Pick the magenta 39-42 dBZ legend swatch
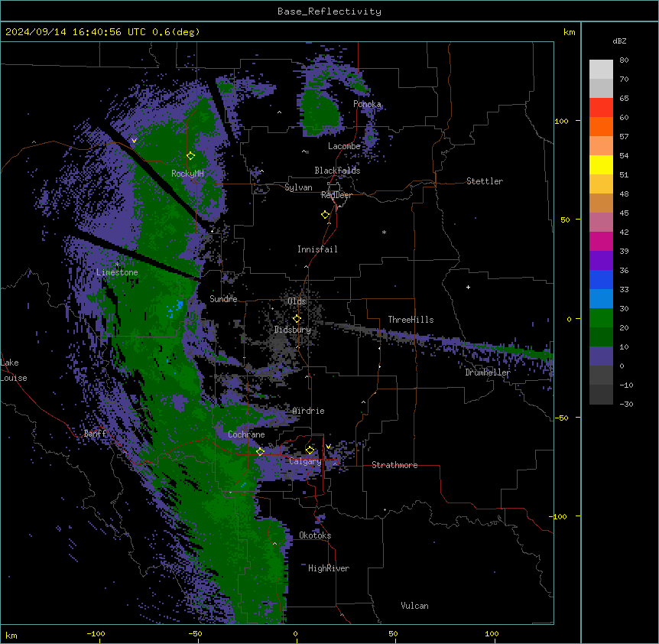The width and height of the screenshot is (659, 644). point(601,241)
